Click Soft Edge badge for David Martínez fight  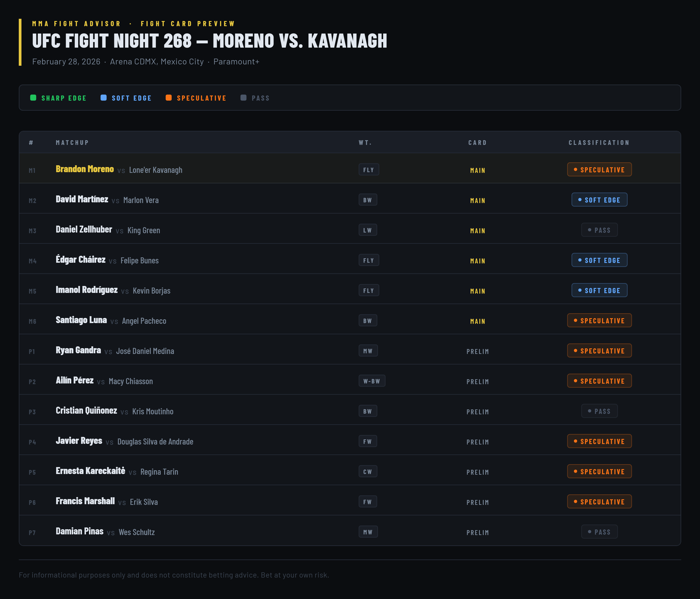599,200
